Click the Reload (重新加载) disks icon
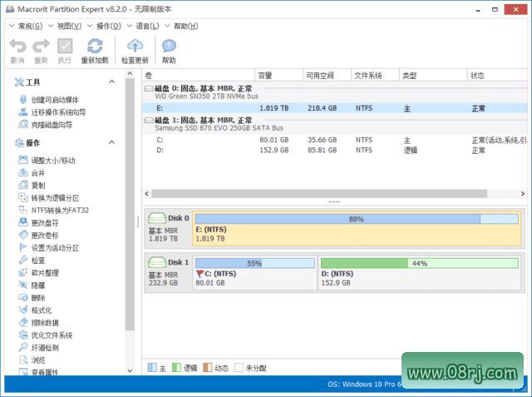Image resolution: width=532 pixels, height=397 pixels. 95,46
